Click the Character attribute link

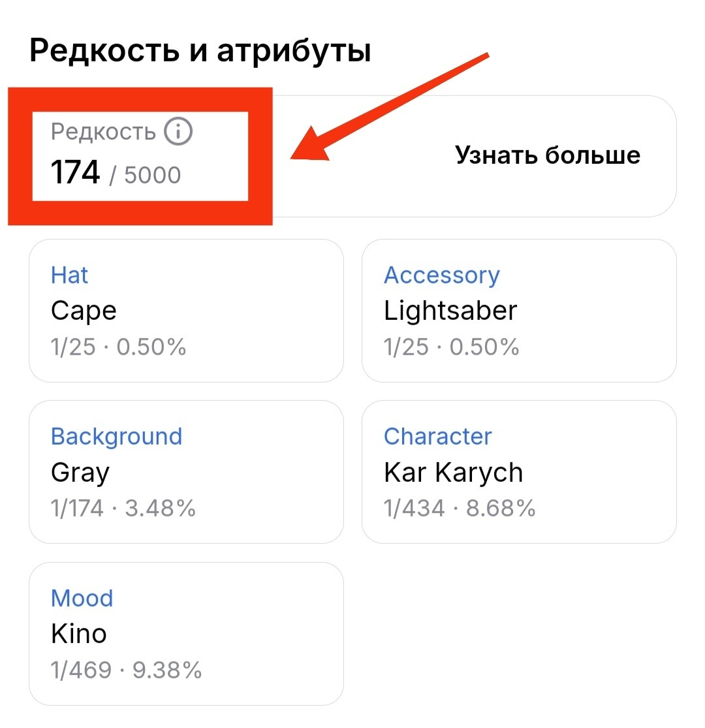coord(437,436)
